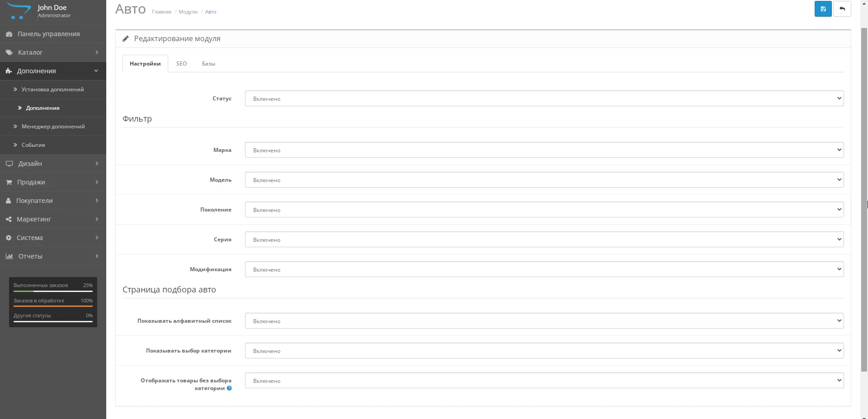Open События submenu item
868x419 pixels.
(53, 145)
